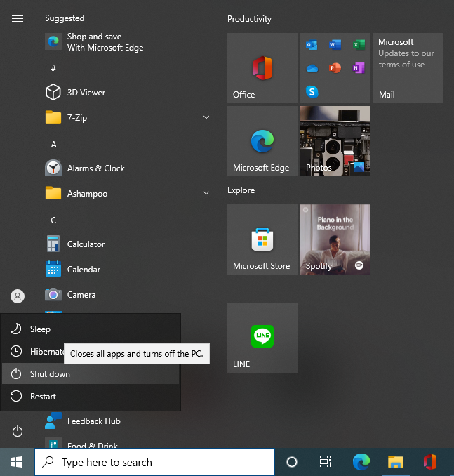Launch Office from the taskbar

click(430, 462)
